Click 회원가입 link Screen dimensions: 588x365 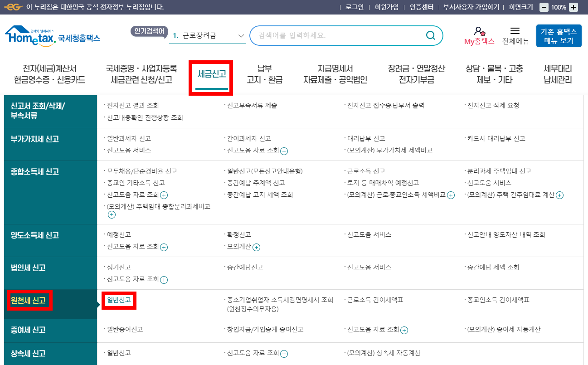387,7
